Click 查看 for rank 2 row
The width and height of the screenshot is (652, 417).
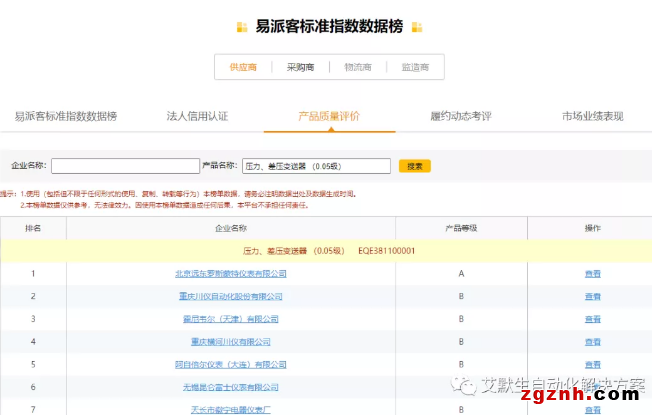point(593,296)
